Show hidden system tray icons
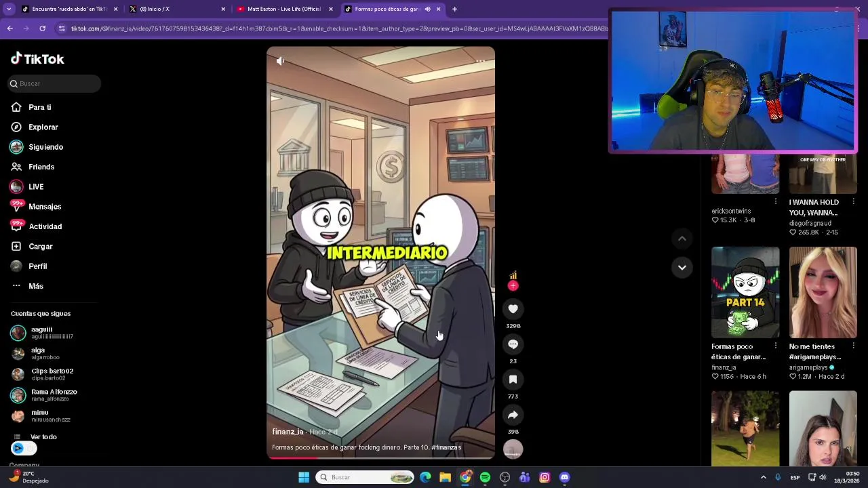The height and width of the screenshot is (488, 868). (763, 477)
